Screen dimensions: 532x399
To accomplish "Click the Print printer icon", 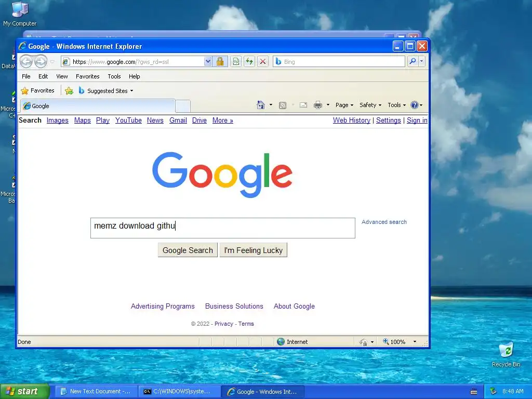I will click(x=318, y=105).
